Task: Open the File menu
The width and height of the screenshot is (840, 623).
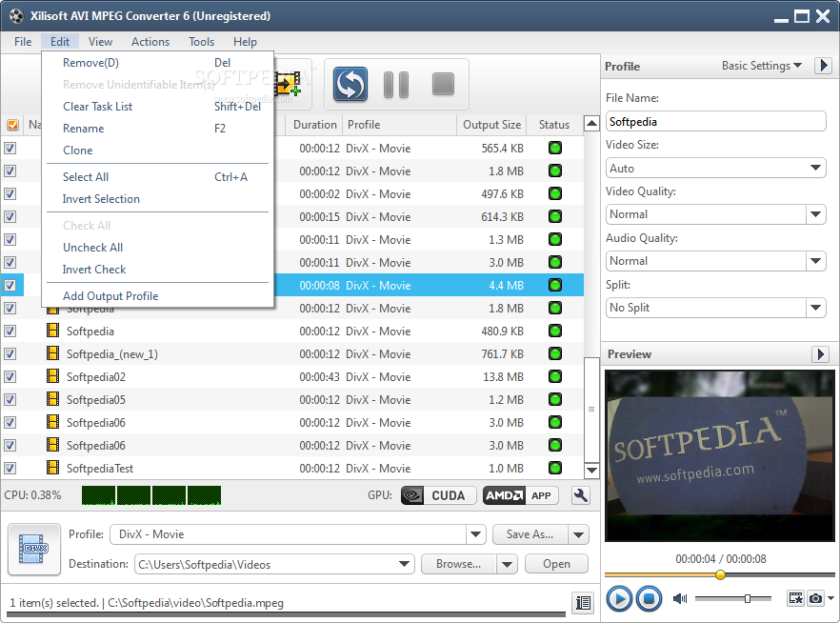Action: pos(23,42)
